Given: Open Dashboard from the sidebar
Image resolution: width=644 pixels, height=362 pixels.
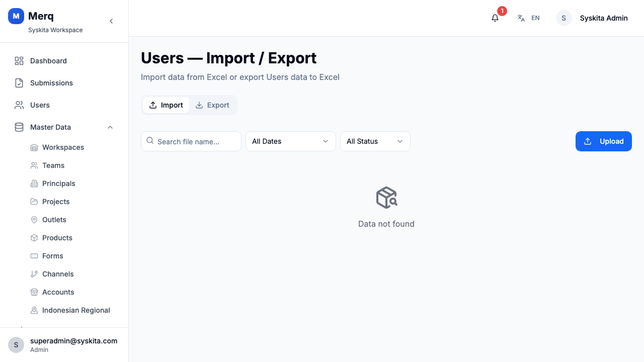Looking at the screenshot, I should (64, 61).
